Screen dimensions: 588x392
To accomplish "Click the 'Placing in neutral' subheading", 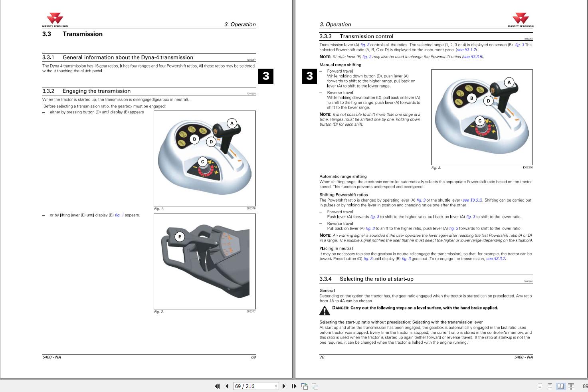I will [x=336, y=248].
